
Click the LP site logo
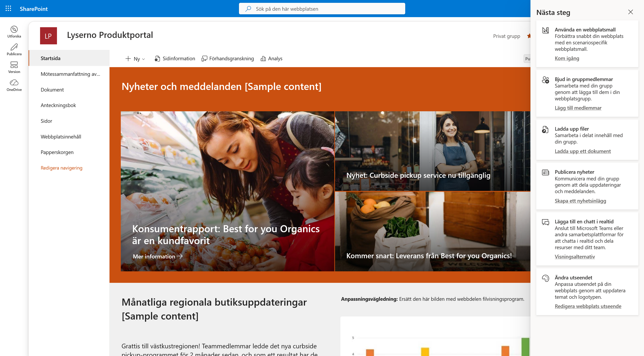click(x=48, y=36)
